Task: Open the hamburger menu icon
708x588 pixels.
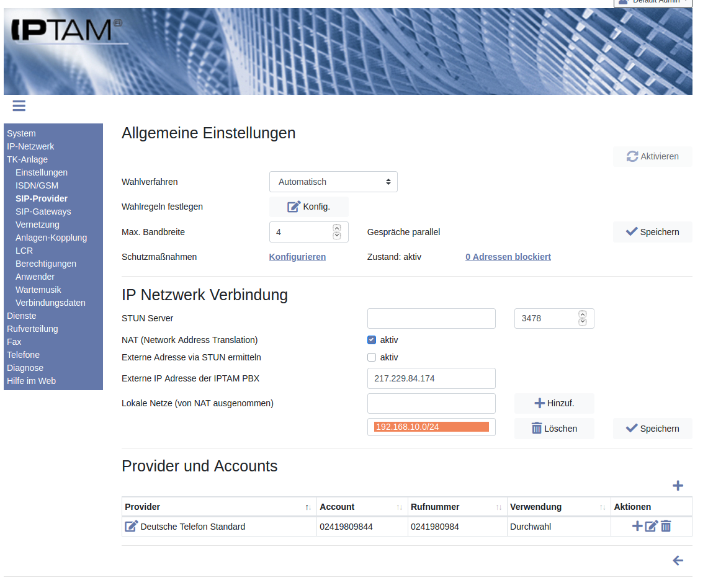Action: (19, 105)
